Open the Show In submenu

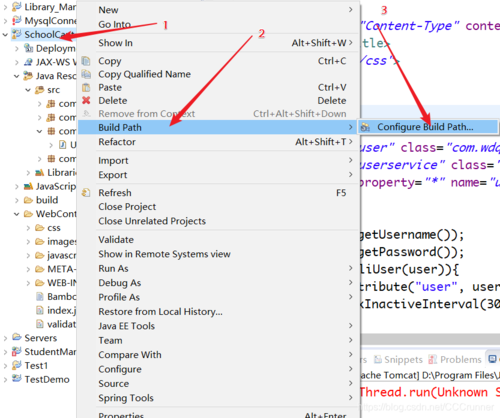[219, 43]
